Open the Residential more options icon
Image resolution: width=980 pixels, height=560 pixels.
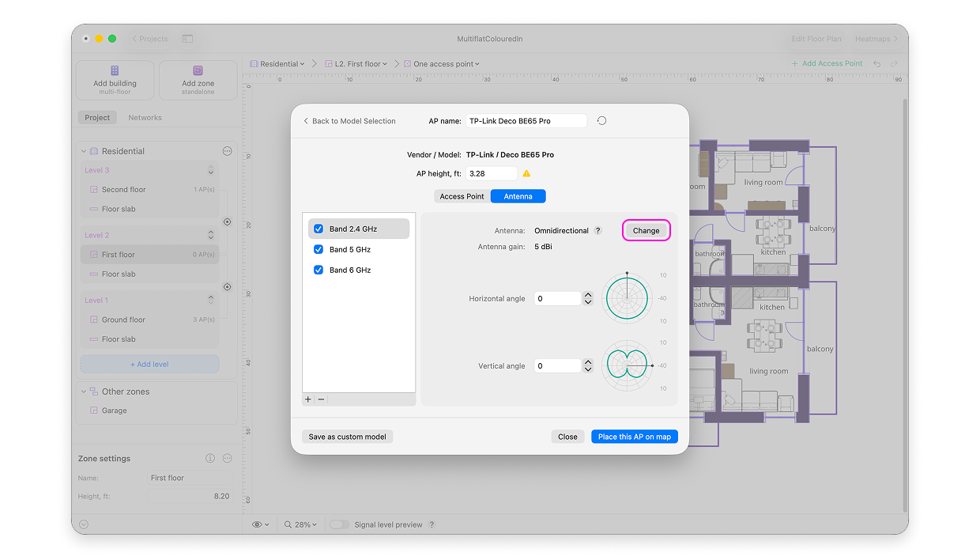(228, 151)
